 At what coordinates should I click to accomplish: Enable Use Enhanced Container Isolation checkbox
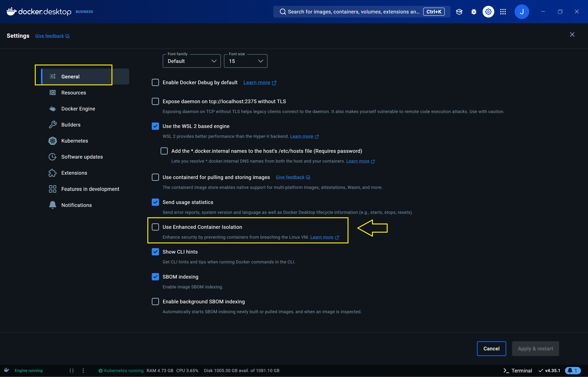coord(155,227)
